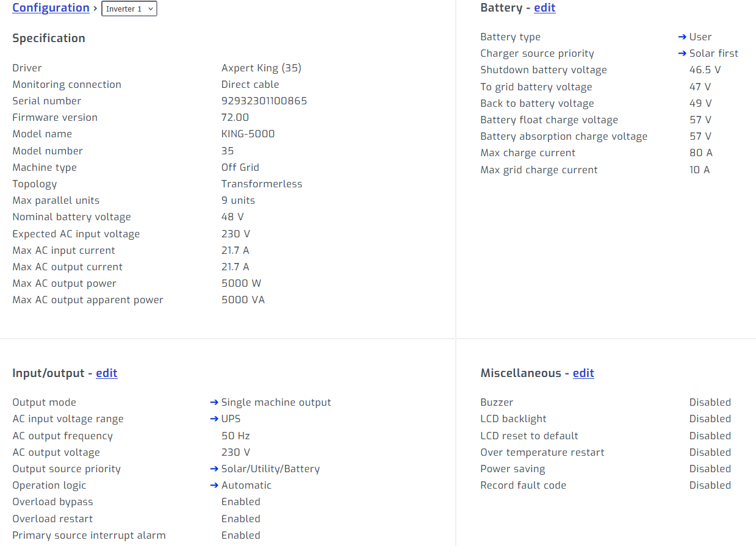
Task: Click the arrow icon beside Automatic
Action: (214, 486)
